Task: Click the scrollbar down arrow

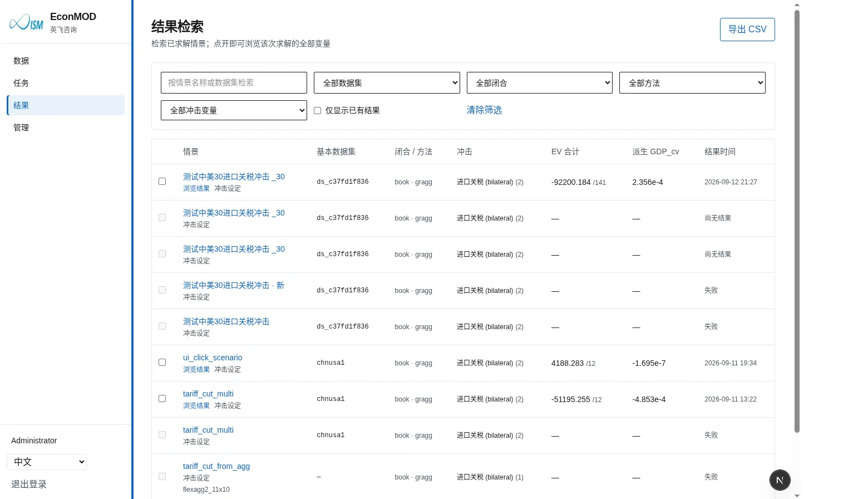Action: pos(797,495)
